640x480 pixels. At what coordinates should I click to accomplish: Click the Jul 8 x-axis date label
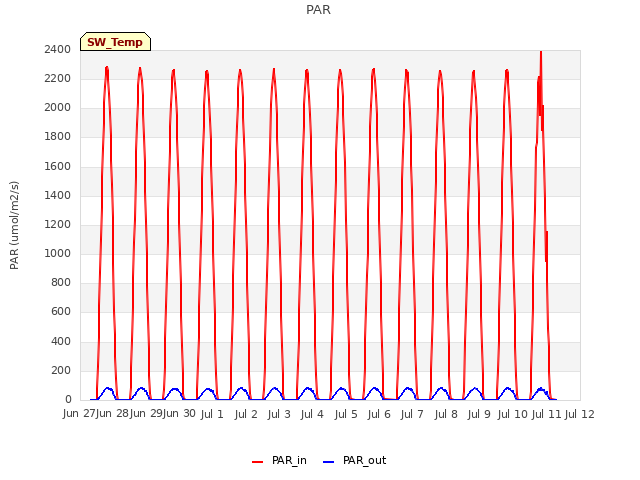(x=446, y=414)
